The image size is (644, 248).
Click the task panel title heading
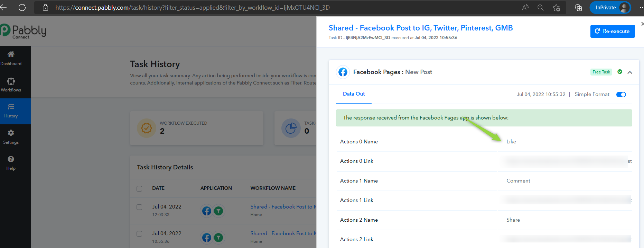pos(421,28)
